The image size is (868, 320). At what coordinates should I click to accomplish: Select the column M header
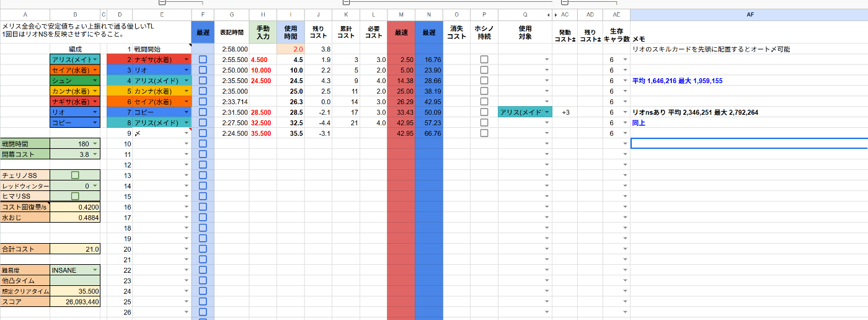click(x=401, y=14)
